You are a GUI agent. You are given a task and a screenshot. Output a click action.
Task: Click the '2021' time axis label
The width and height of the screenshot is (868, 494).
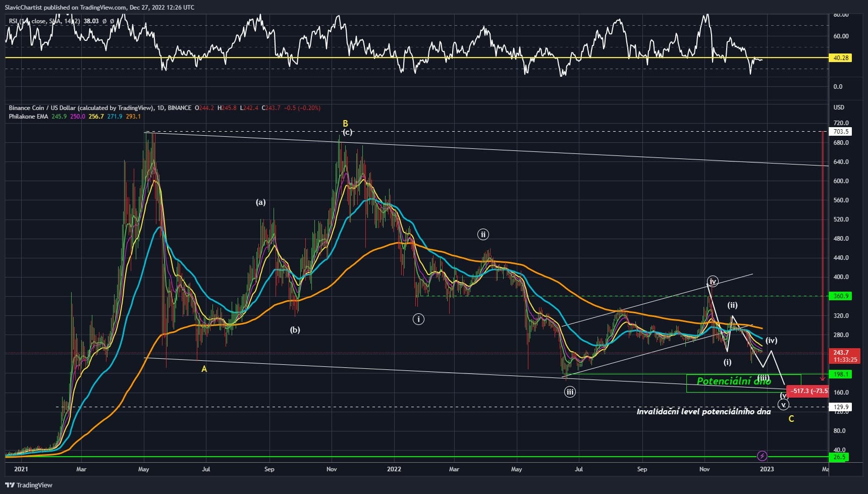click(x=21, y=469)
